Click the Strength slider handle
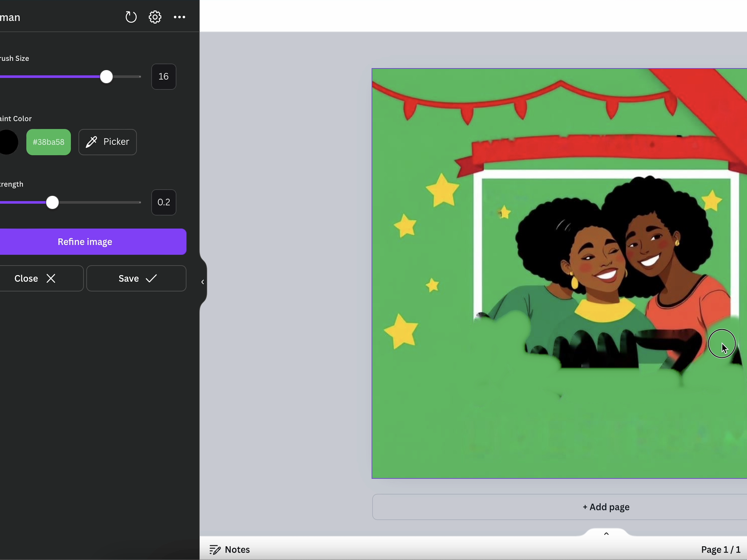The height and width of the screenshot is (560, 747). click(x=52, y=203)
